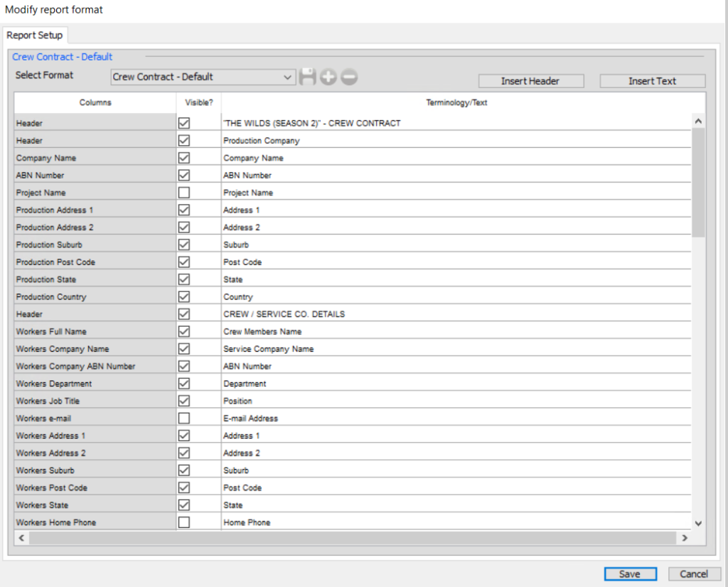Screen dimensions: 728x587
Task: Cancel the report format changes
Action: coord(694,573)
